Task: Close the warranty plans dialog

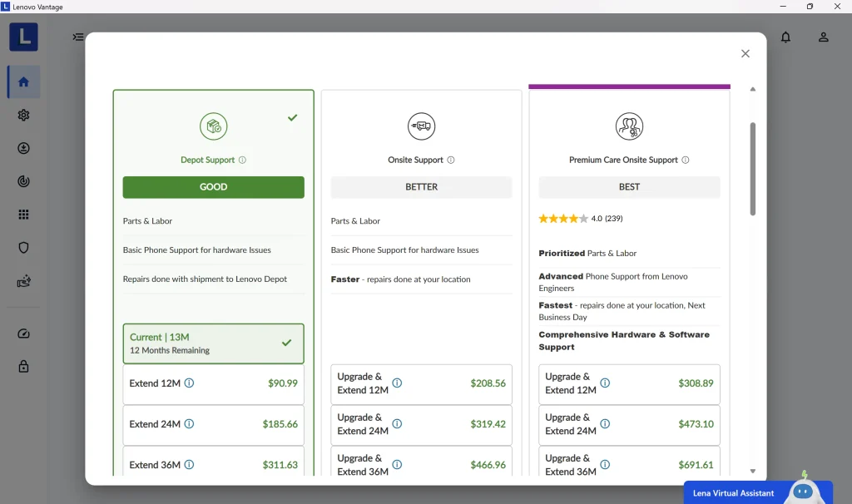Action: pos(745,53)
